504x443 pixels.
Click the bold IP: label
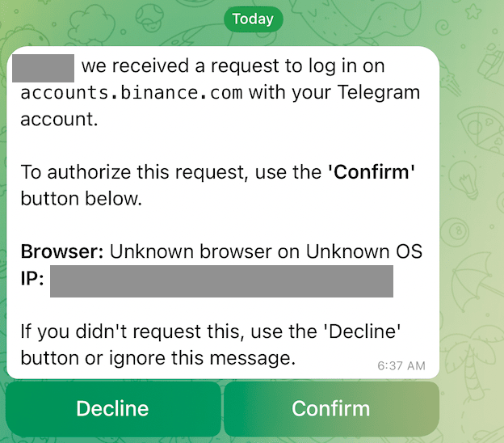[x=32, y=278]
